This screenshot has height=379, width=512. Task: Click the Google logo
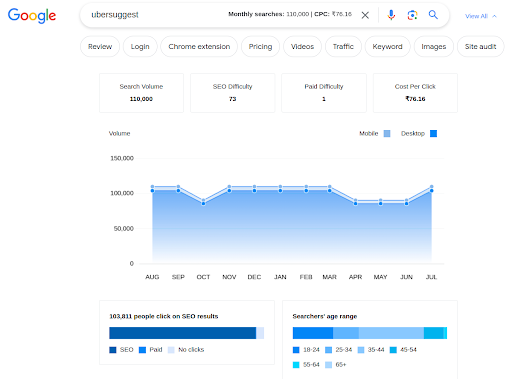(32, 16)
